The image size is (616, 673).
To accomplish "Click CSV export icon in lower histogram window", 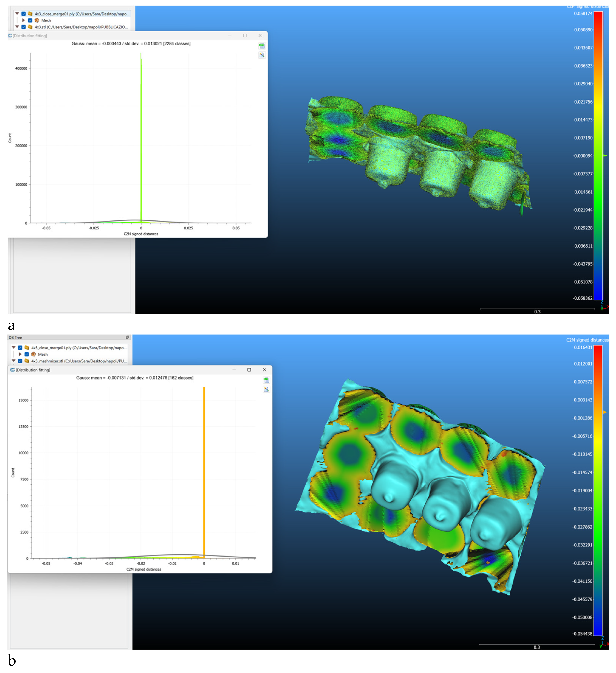I will click(x=266, y=380).
